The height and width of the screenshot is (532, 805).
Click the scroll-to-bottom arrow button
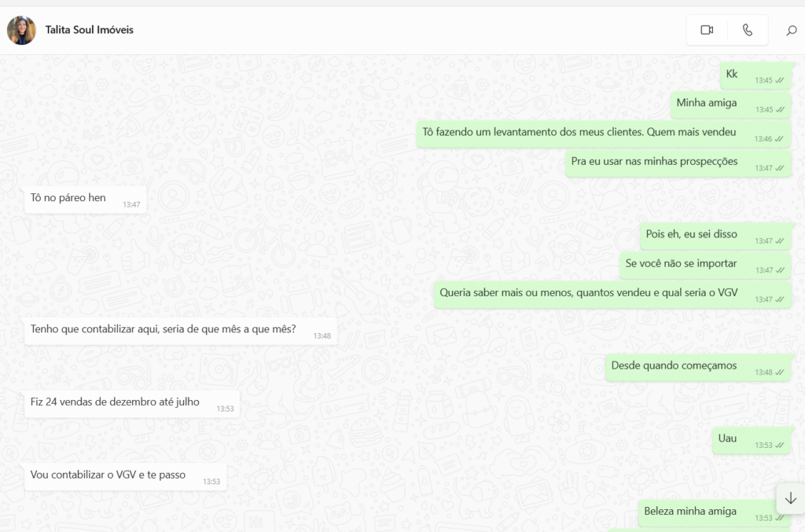790,499
